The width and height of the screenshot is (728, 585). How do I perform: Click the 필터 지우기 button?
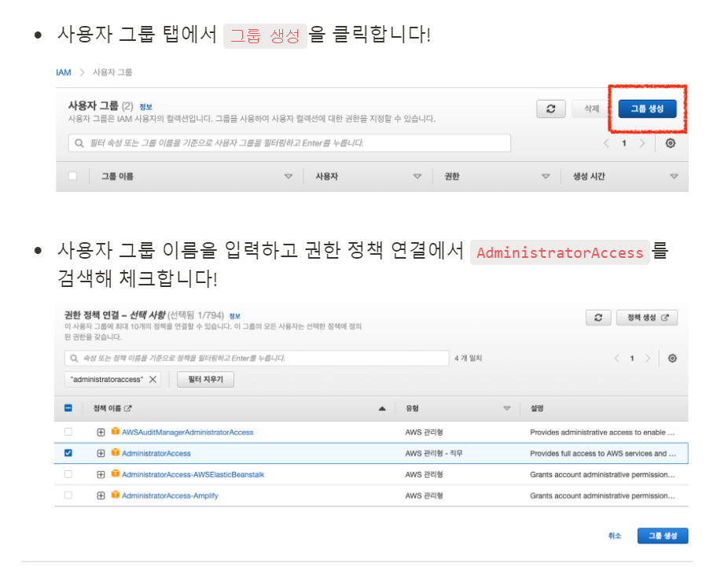tap(206, 379)
